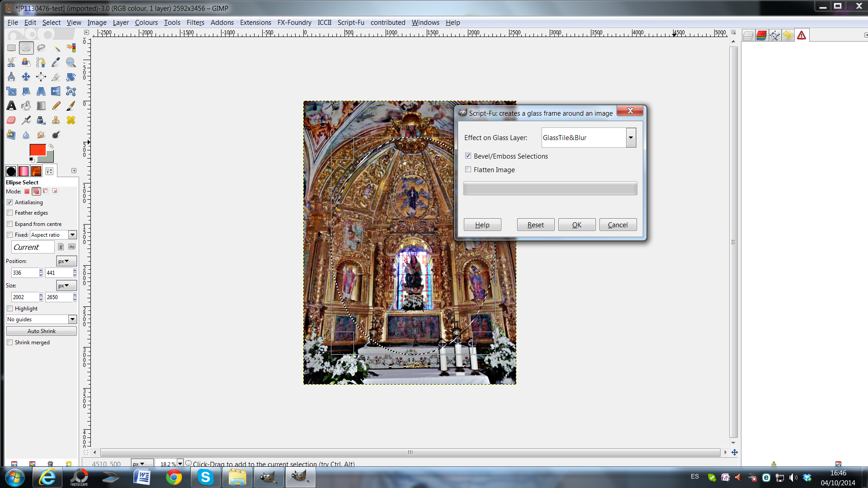The width and height of the screenshot is (868, 488).
Task: Click Help in Script-Fu dialog
Action: tap(482, 225)
